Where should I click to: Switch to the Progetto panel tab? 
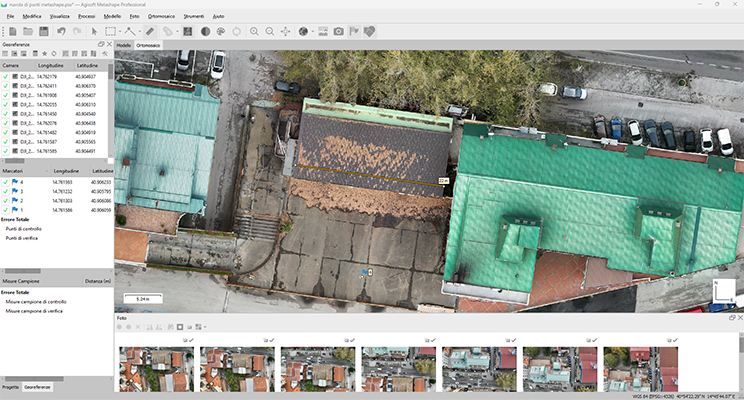10,386
